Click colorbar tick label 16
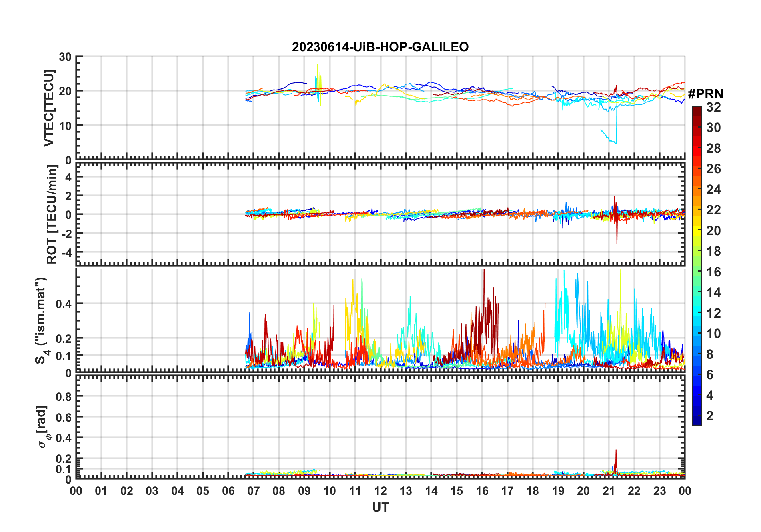Image resolution: width=761 pixels, height=532 pixels. coord(713,272)
